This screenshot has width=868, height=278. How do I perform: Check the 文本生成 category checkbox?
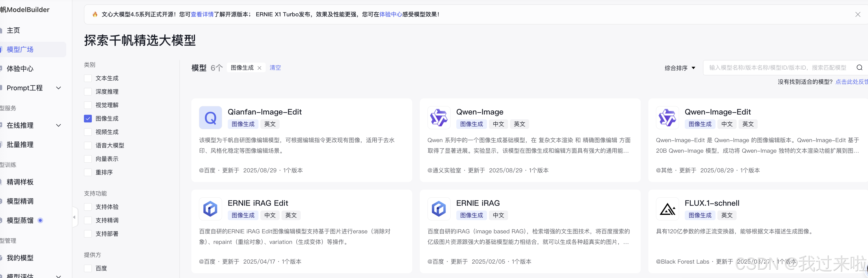click(88, 78)
